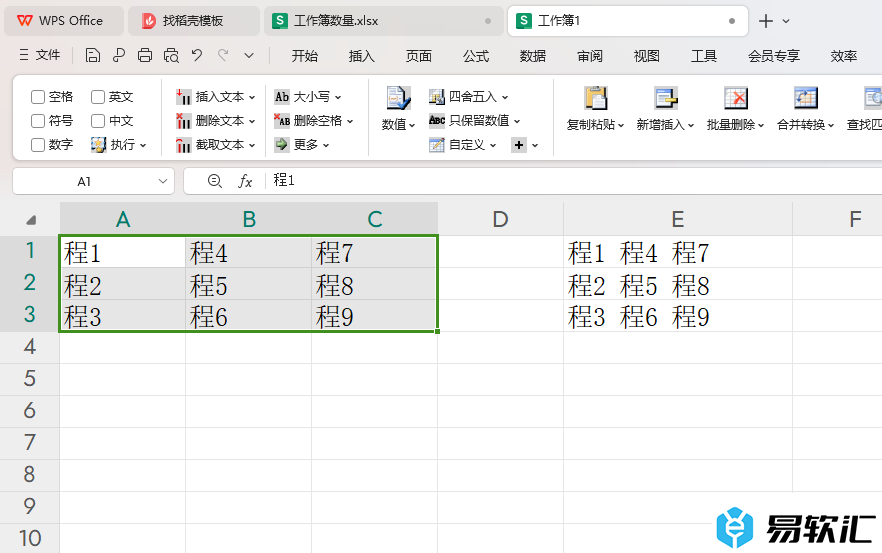Click the zoom magnifier in formula bar
Viewport: 882px width, 553px height.
pyautogui.click(x=214, y=181)
